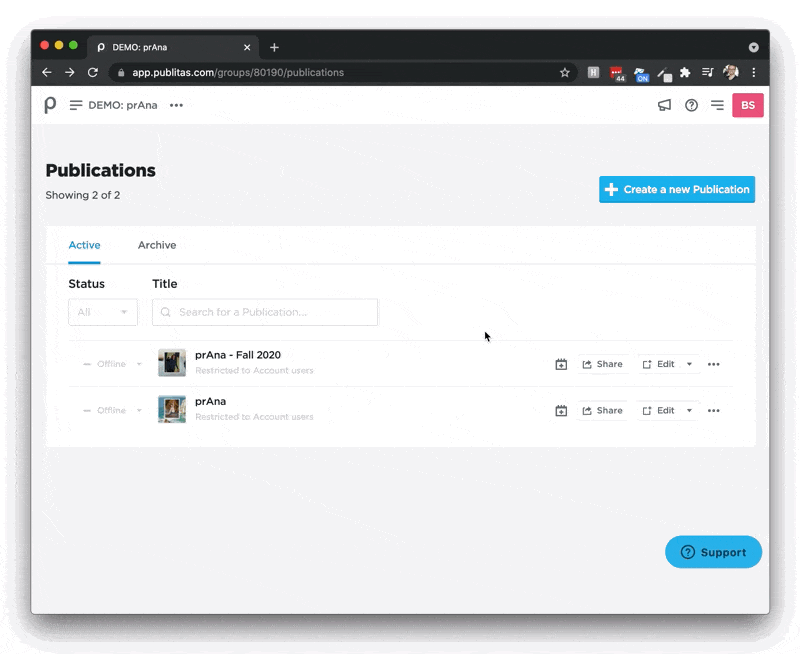The height and width of the screenshot is (654, 800).
Task: Open the Chrome extensions puzzle icon
Action: click(685, 73)
